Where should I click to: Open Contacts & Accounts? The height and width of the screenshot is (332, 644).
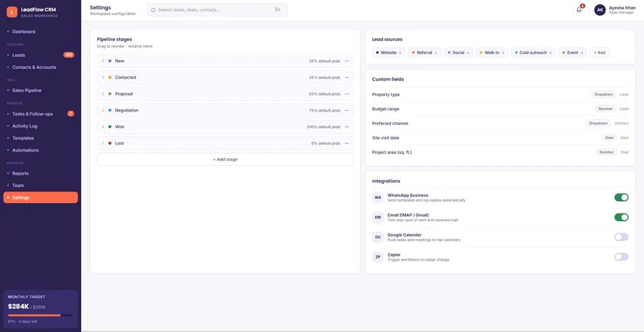click(x=40, y=67)
